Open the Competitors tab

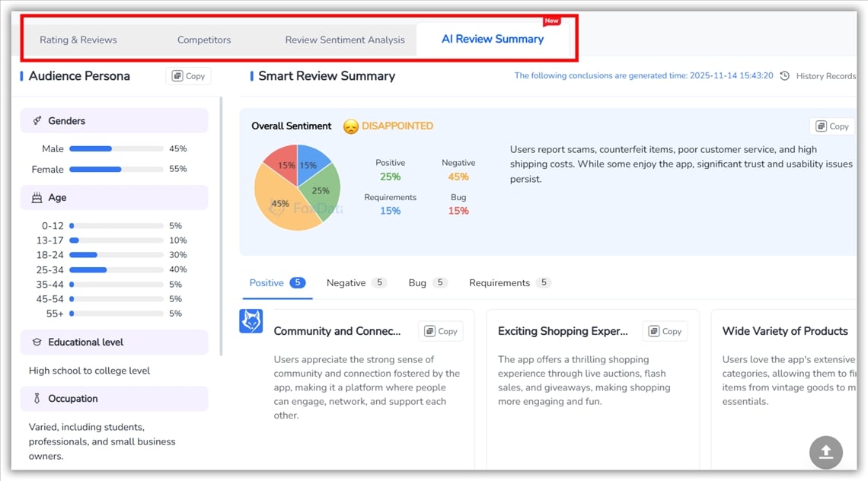tap(204, 40)
